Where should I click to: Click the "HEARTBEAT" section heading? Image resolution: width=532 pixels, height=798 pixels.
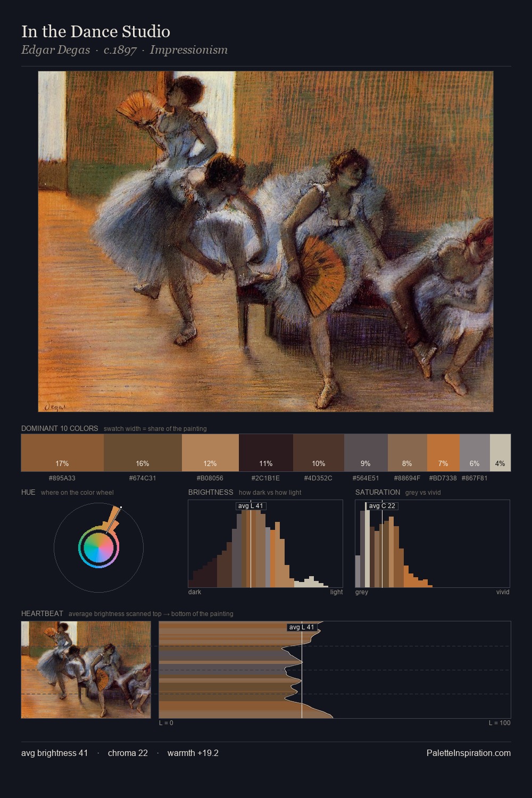tap(42, 613)
